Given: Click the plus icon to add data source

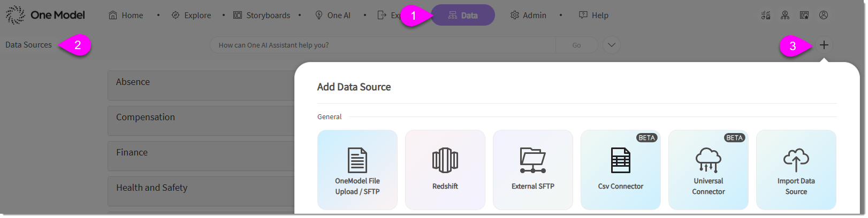Looking at the screenshot, I should pos(824,45).
